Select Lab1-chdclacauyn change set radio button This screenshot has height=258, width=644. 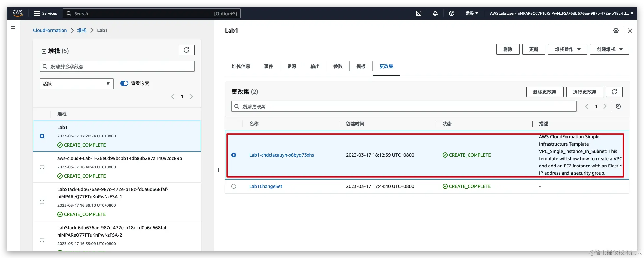[234, 155]
